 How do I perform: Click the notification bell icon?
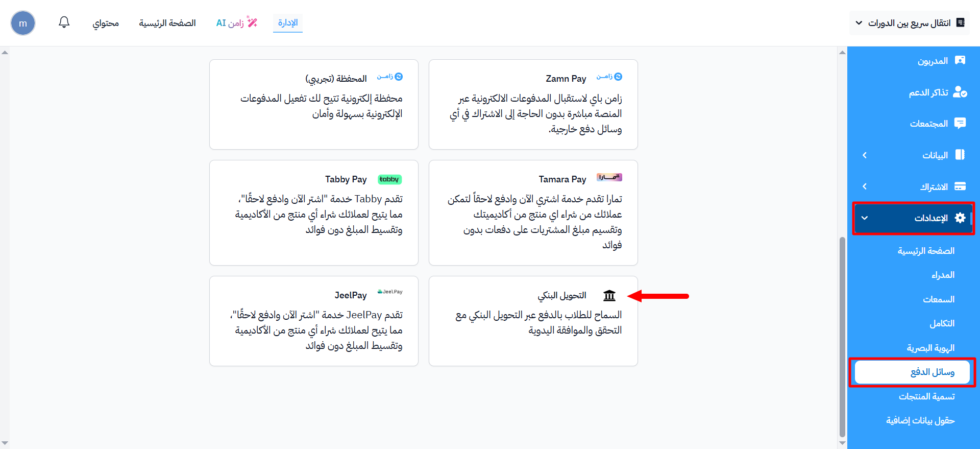click(64, 22)
